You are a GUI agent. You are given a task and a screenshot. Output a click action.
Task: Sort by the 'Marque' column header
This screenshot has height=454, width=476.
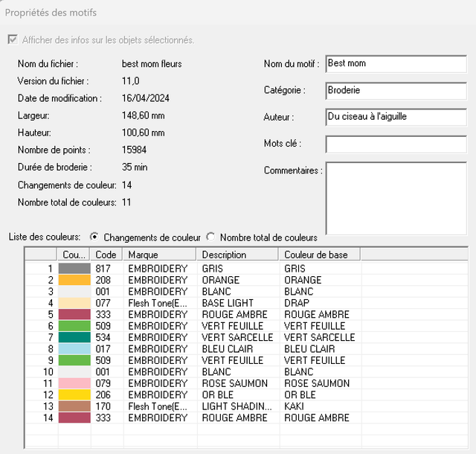tap(161, 255)
